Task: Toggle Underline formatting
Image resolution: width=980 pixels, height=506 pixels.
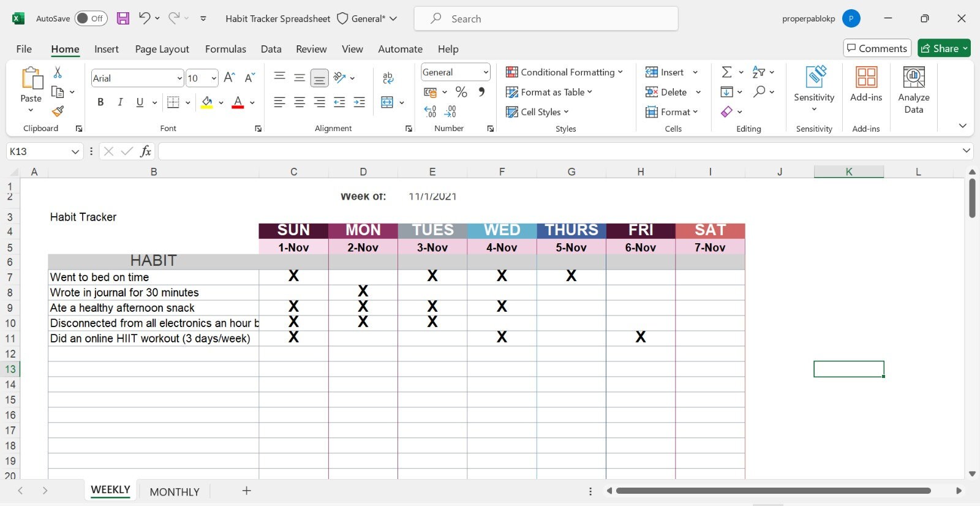Action: pyautogui.click(x=140, y=102)
